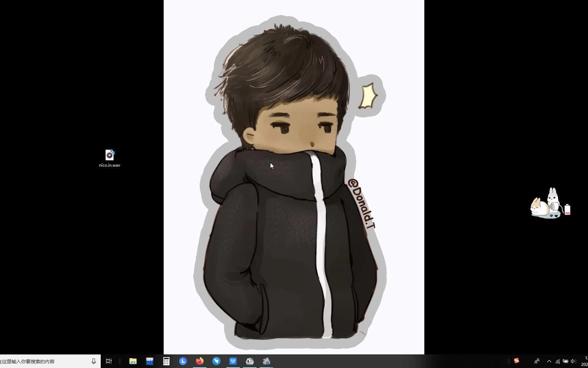The image size is (588, 368).
Task: Open Snipaste from the system tray
Action: (517, 360)
